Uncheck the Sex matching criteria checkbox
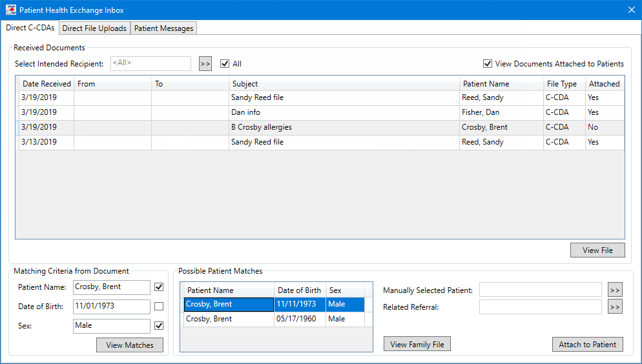The image size is (642, 364). 159,326
